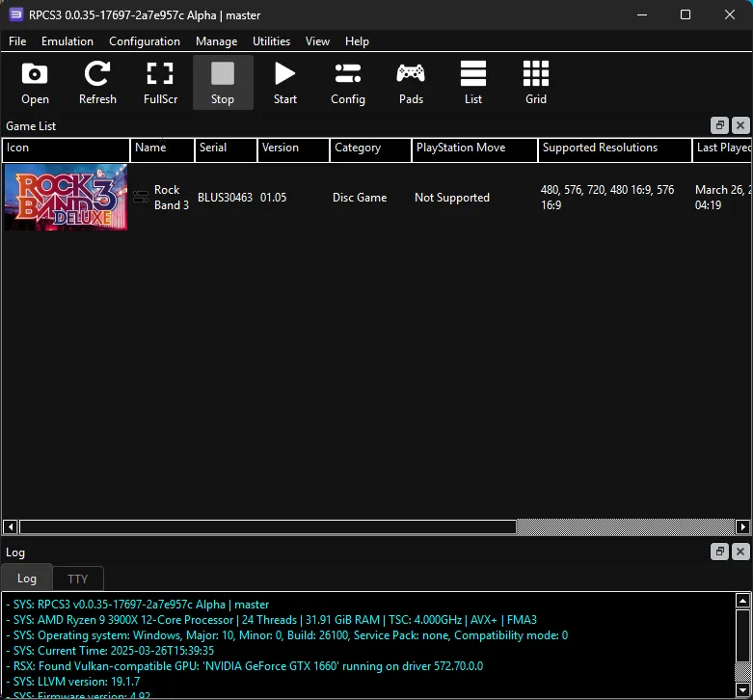Open the File menu

[17, 41]
